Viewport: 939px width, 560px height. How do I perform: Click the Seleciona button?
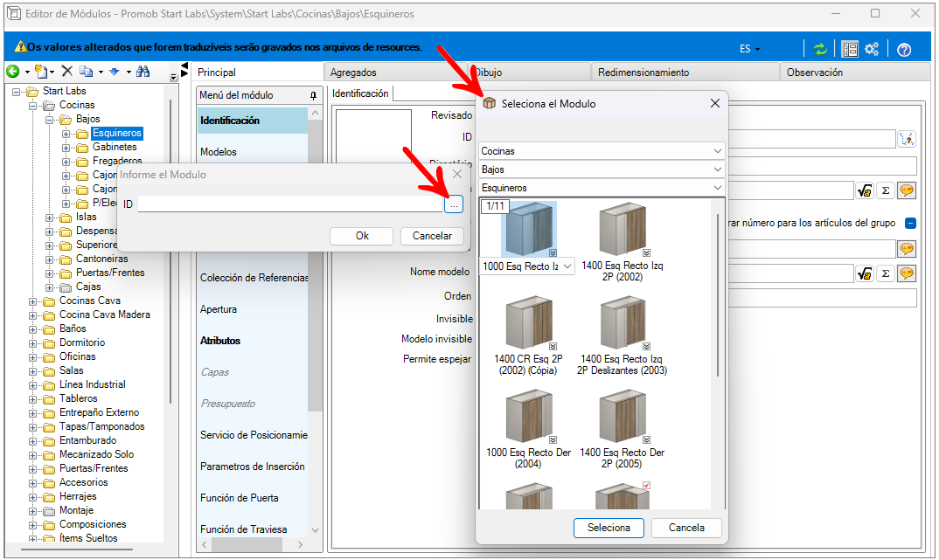pos(609,528)
